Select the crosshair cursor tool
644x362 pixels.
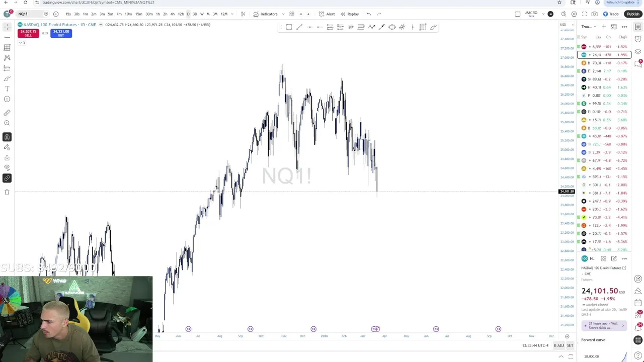(7, 27)
